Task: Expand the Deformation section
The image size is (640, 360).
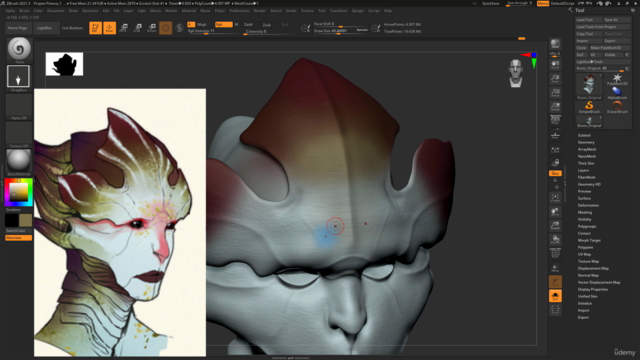Action: point(588,205)
